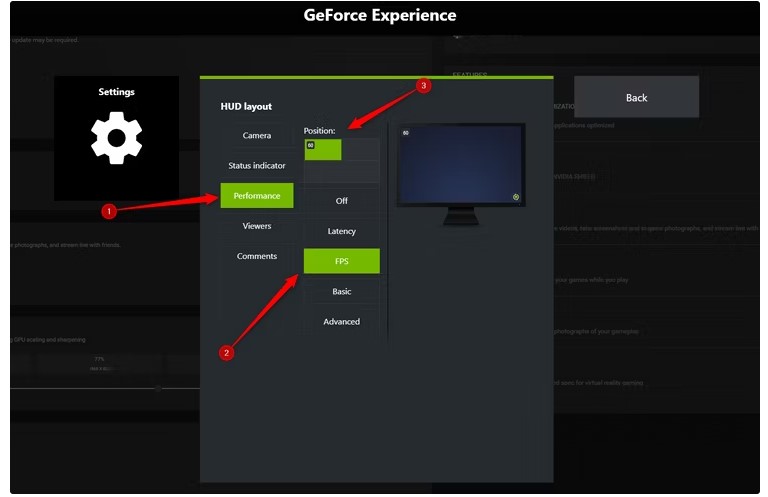Select the Latency overlay mode
The width and height of the screenshot is (768, 497).
[341, 231]
